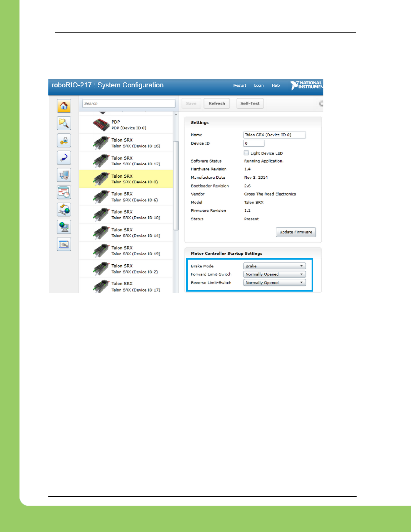411x532 pixels.
Task: Open the key and padlock security icon
Action: 64,140
